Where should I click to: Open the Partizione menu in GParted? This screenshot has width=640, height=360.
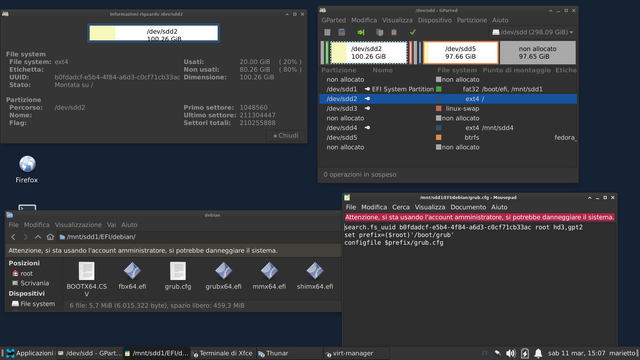pos(472,20)
